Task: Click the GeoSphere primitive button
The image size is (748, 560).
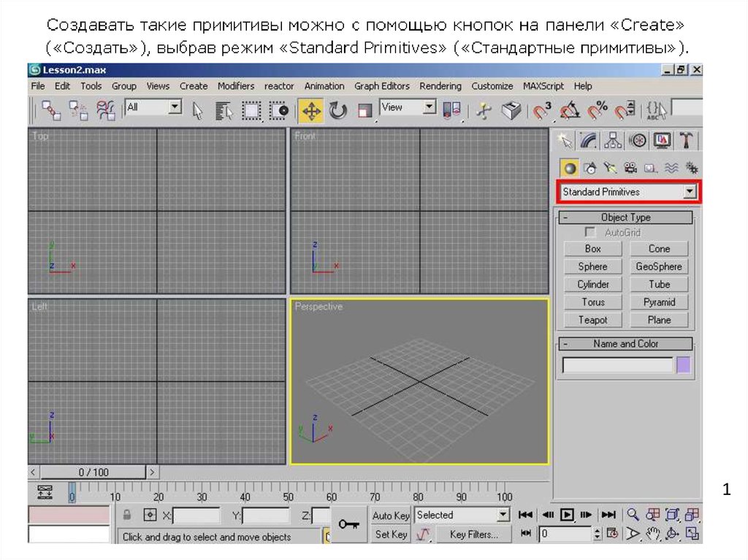Action: (658, 266)
